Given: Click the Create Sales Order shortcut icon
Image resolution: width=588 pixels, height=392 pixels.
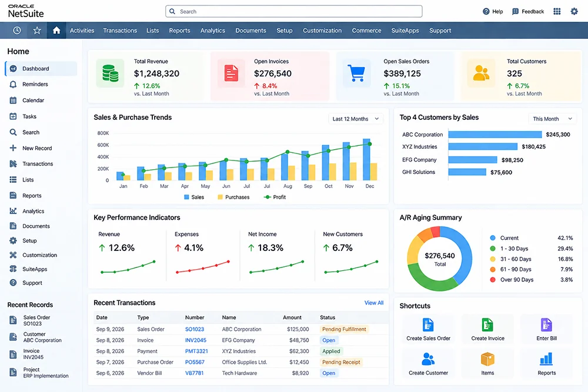Looking at the screenshot, I should coord(428,325).
